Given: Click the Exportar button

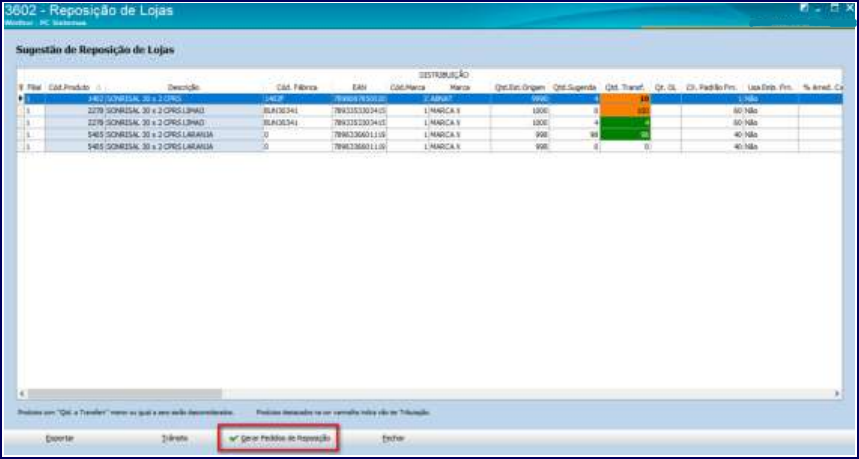Looking at the screenshot, I should point(60,438).
